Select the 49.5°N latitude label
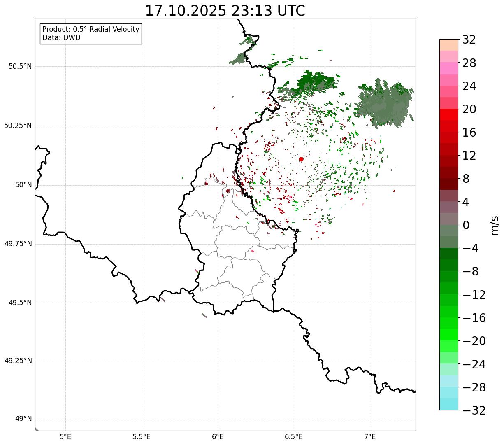The width and height of the screenshot is (504, 445). 20,303
